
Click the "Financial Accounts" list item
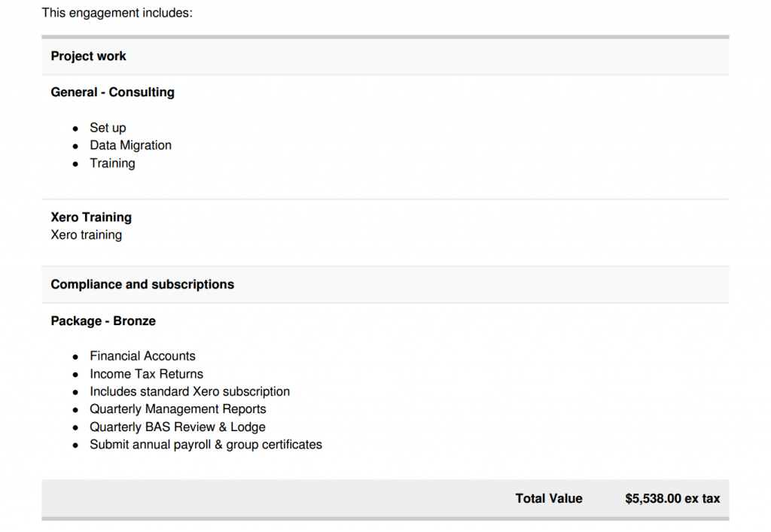pos(142,357)
